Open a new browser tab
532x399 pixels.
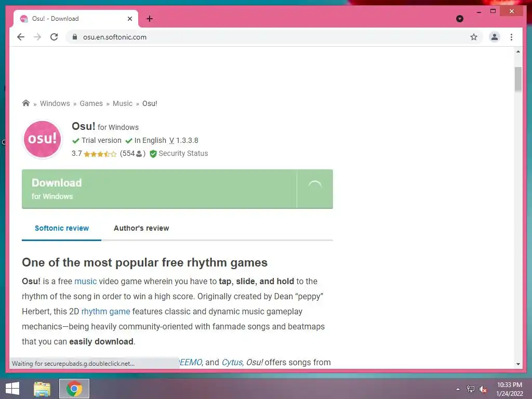150,19
